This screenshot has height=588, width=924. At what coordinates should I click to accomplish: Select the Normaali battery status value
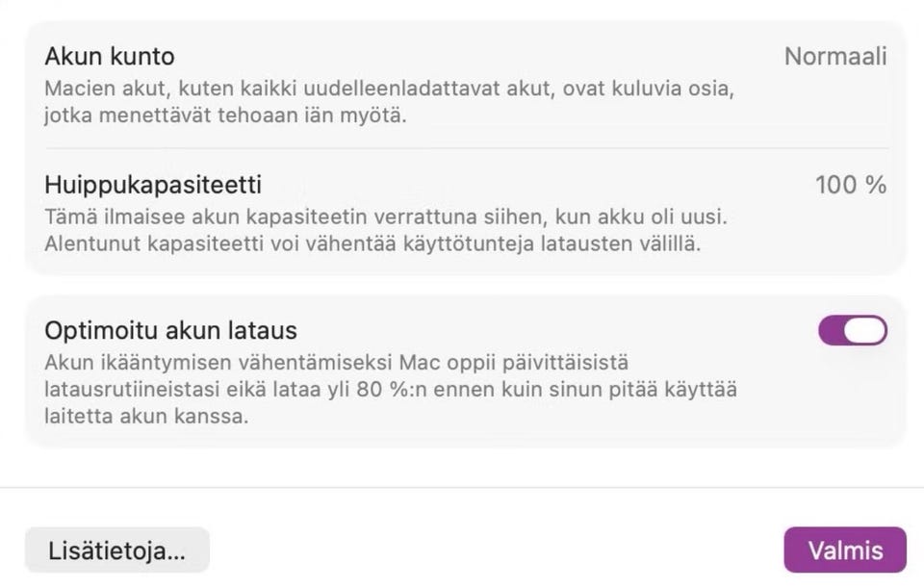[834, 57]
